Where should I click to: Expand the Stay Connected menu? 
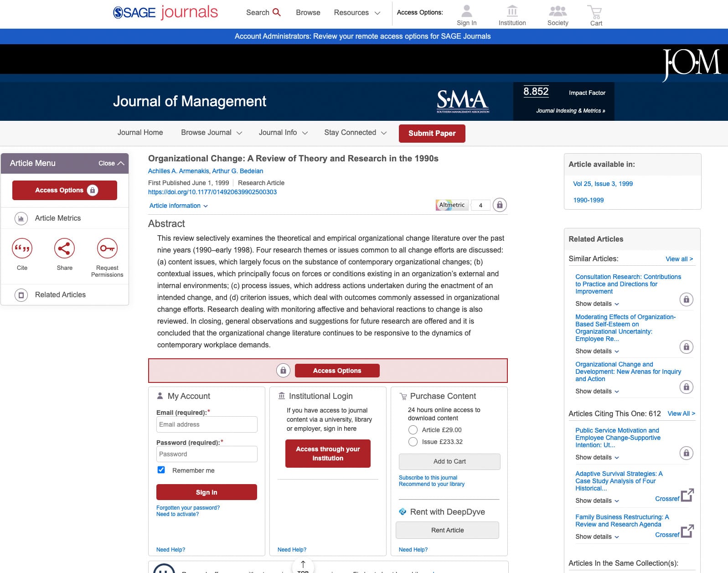(x=355, y=133)
